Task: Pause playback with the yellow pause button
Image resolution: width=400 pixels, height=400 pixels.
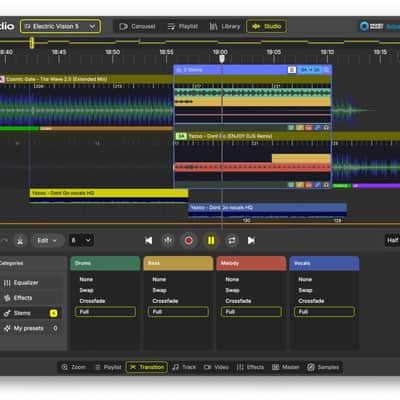Action: click(x=211, y=240)
